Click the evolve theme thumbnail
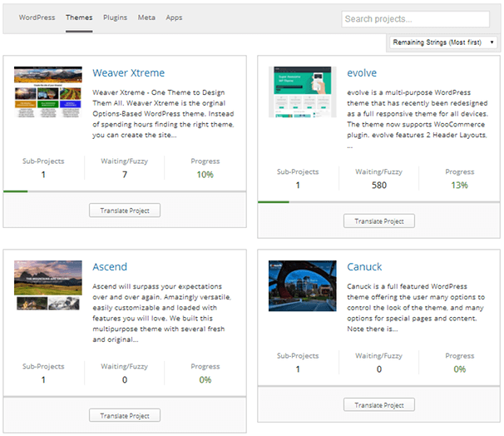The image size is (504, 436). point(303,92)
